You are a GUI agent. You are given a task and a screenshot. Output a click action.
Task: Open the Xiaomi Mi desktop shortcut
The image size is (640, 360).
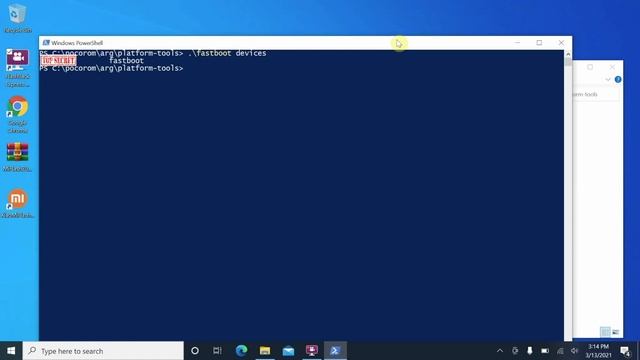18,203
